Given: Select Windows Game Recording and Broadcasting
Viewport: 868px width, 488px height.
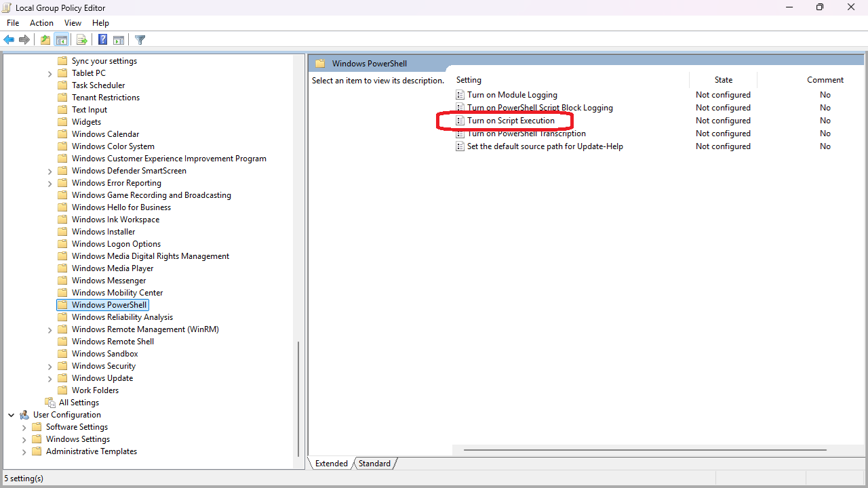Looking at the screenshot, I should (151, 195).
